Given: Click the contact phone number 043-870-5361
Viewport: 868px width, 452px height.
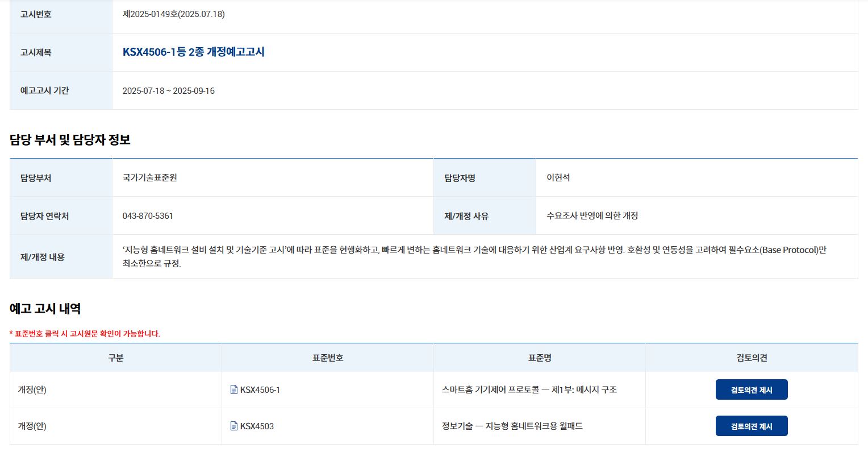Looking at the screenshot, I should coord(148,216).
